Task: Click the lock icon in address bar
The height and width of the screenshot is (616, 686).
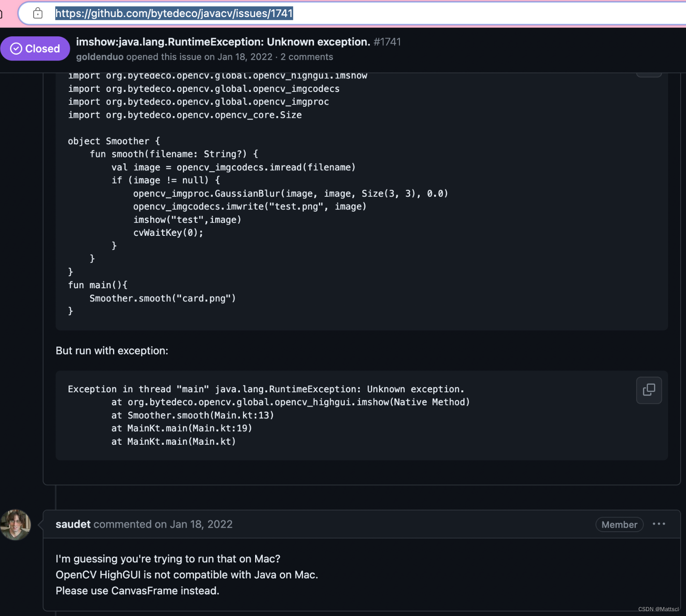Action: (x=38, y=13)
